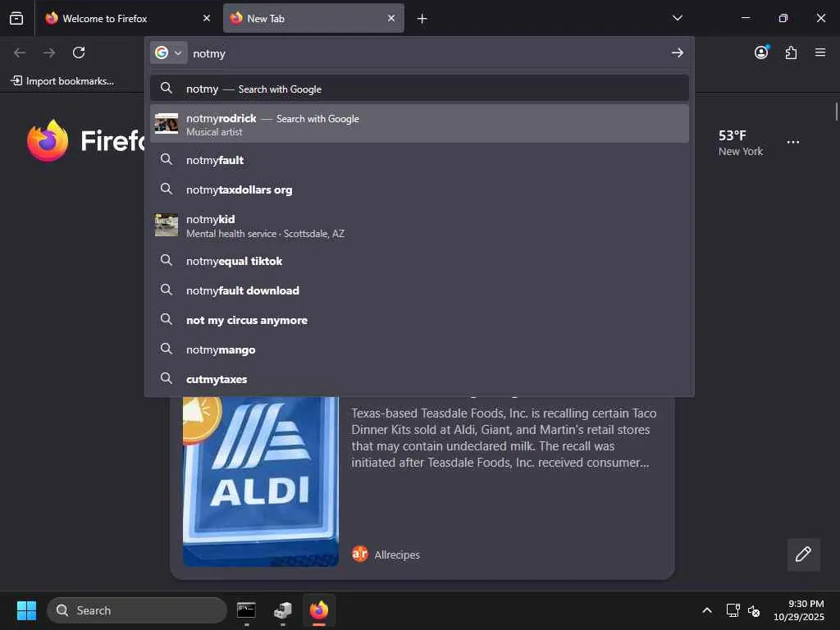The image size is (840, 630).
Task: Click the notmykid suggestion thumbnail image
Action: 166,225
